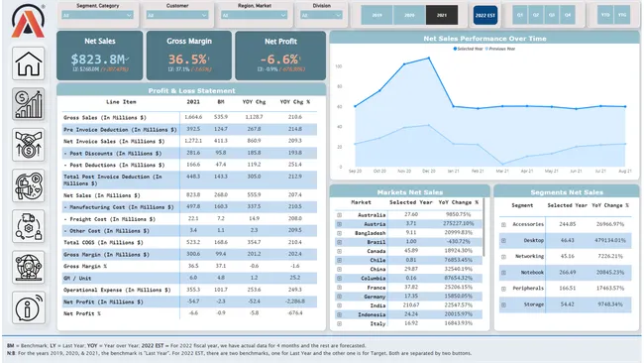This screenshot has height=363, width=644.
Task: Click the 2022 EST button
Action: coord(485,15)
